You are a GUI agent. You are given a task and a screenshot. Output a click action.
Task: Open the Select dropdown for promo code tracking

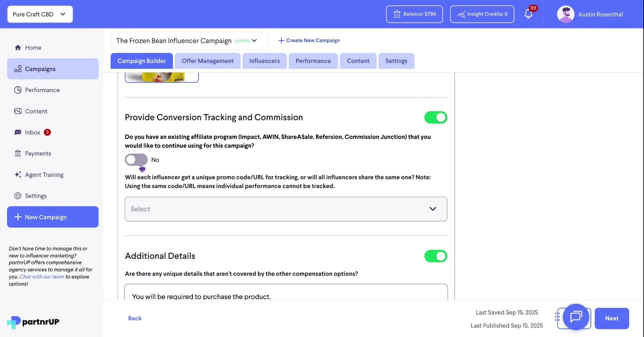pos(285,209)
